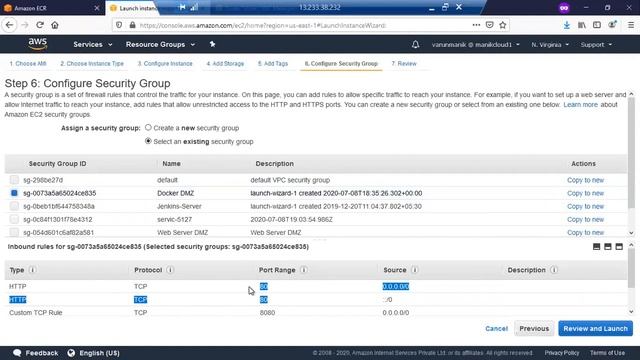Click the browser Back arrow
640x360 pixels.
(9, 25)
